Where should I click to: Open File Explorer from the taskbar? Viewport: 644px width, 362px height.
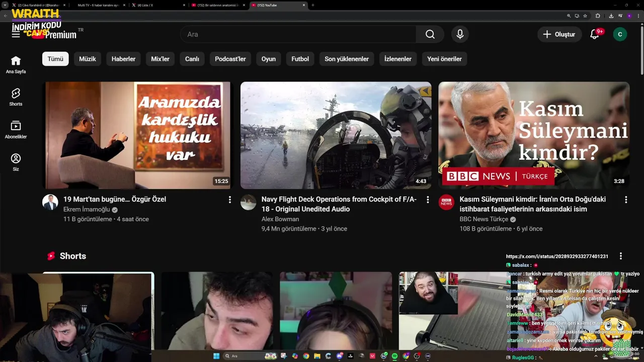pos(317,356)
